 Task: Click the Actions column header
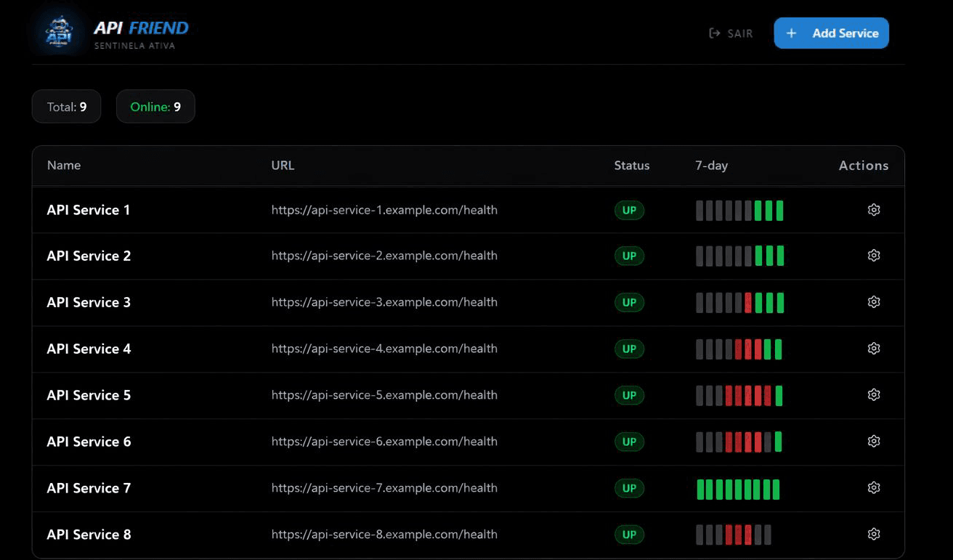(x=864, y=165)
